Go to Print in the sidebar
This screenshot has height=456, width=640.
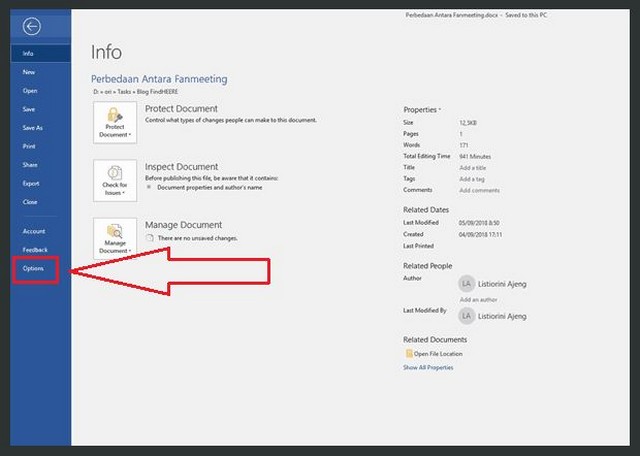[30, 146]
